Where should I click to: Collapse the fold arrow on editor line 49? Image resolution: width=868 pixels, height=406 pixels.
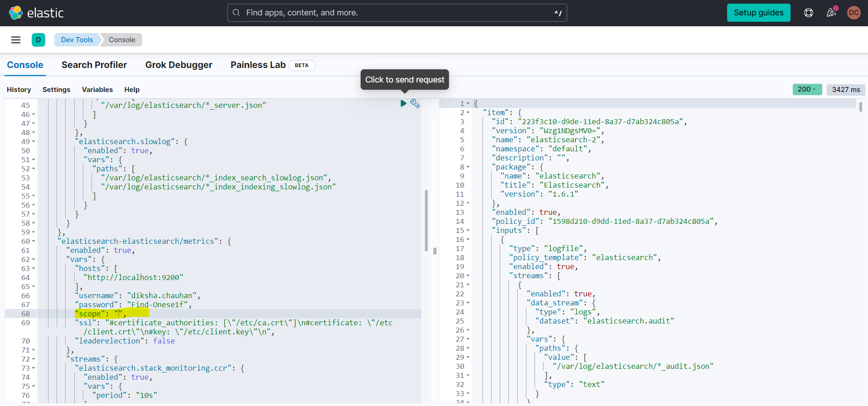click(34, 141)
